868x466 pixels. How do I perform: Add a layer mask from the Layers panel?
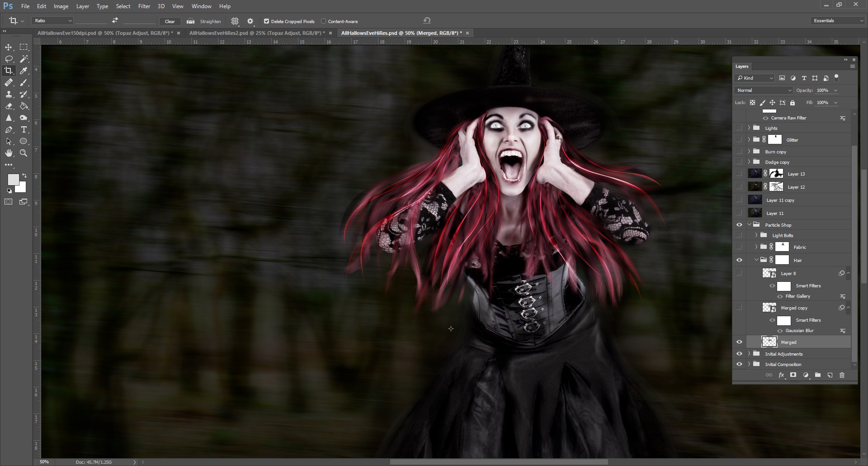[x=793, y=375]
